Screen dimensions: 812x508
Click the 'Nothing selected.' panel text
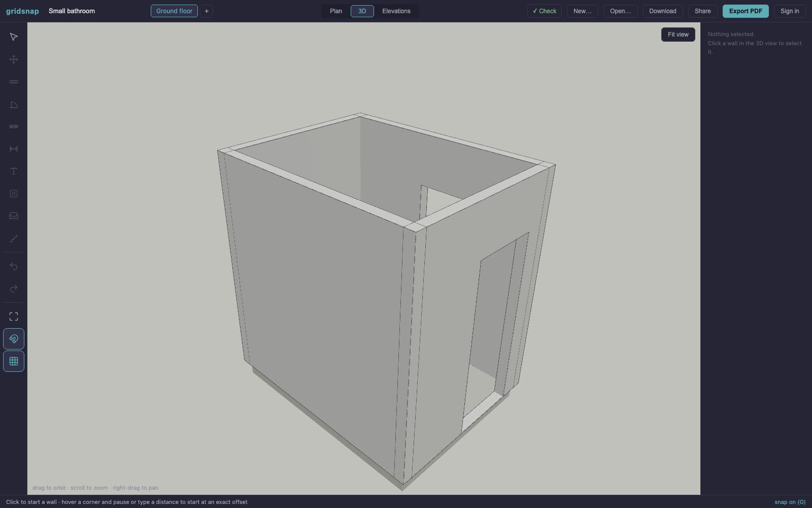(731, 34)
